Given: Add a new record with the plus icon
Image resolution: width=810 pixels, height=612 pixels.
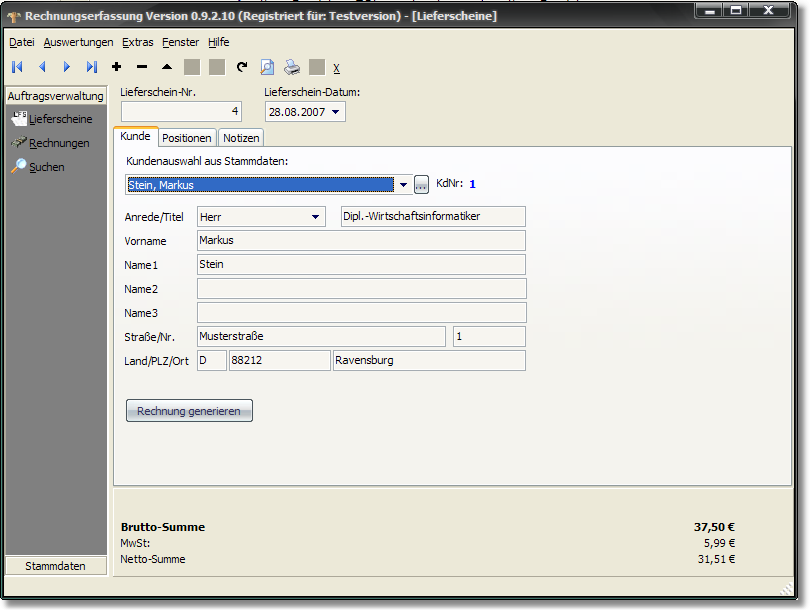Looking at the screenshot, I should tap(117, 67).
